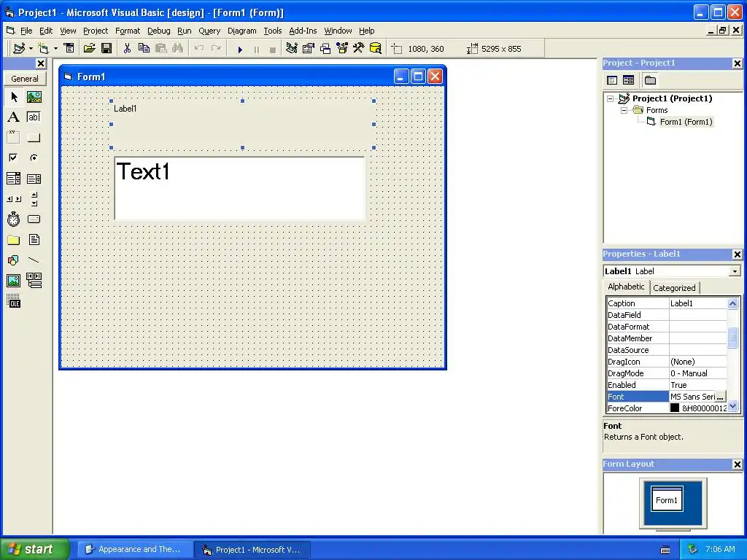
Task: Select the vertical scroll bar tool
Action: (x=34, y=199)
